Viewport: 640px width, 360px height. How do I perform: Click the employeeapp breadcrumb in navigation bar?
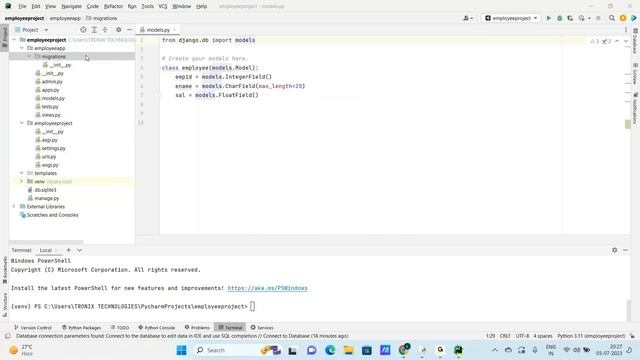pyautogui.click(x=65, y=18)
